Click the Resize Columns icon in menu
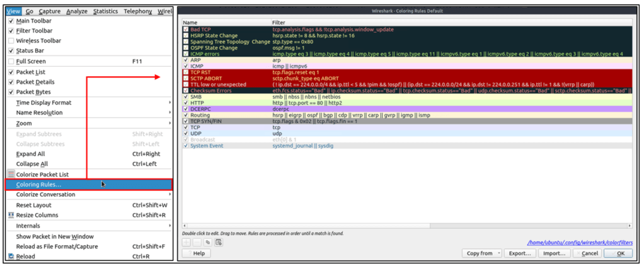Screen dimensions: 644x266 [x=11, y=215]
